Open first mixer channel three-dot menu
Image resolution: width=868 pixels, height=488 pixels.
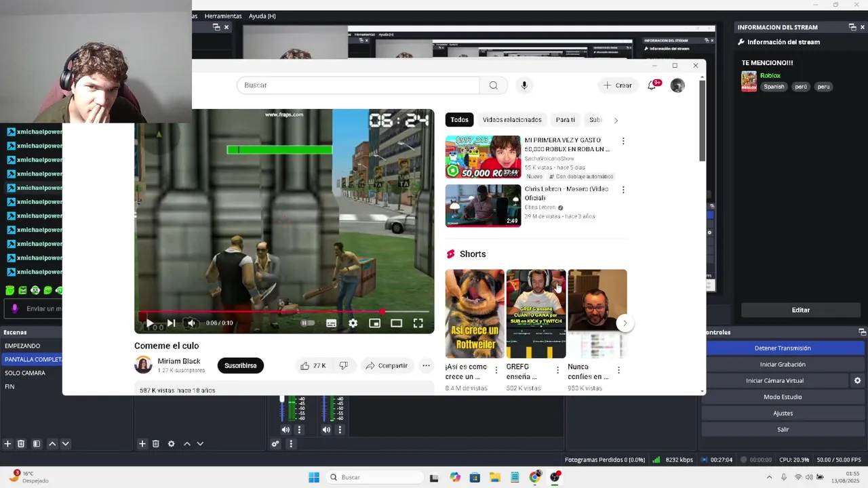(299, 430)
